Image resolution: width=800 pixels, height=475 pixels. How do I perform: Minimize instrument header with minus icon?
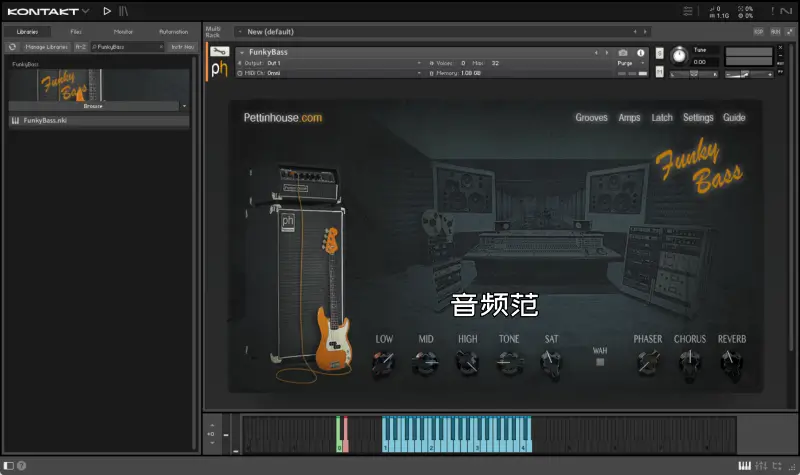click(780, 56)
